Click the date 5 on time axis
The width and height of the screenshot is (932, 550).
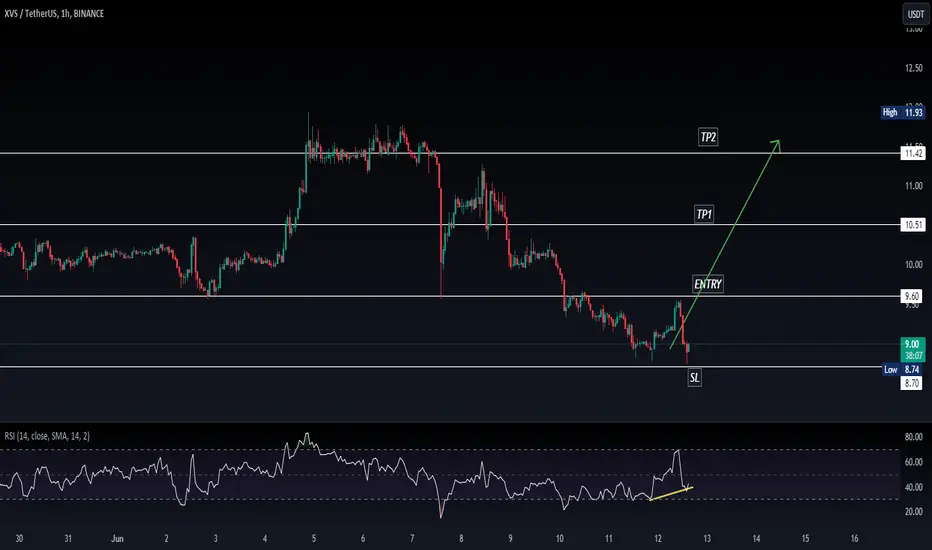point(314,539)
